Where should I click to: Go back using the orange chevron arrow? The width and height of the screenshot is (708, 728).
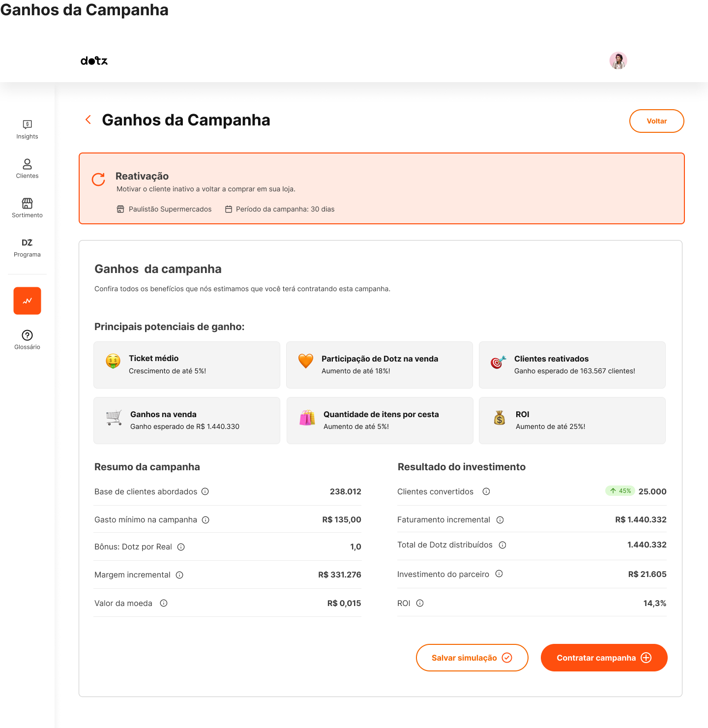(88, 120)
